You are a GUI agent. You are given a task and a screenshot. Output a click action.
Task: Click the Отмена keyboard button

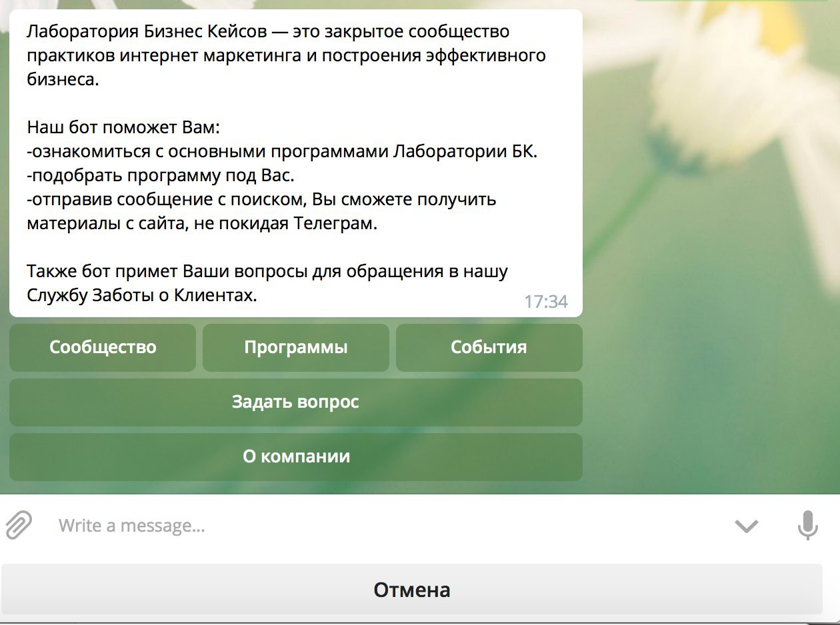coord(412,590)
